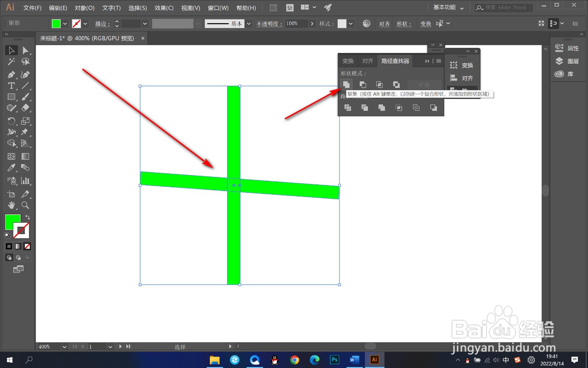The image size is (588, 368).
Task: Open the 效果(C) menu
Action: [164, 8]
